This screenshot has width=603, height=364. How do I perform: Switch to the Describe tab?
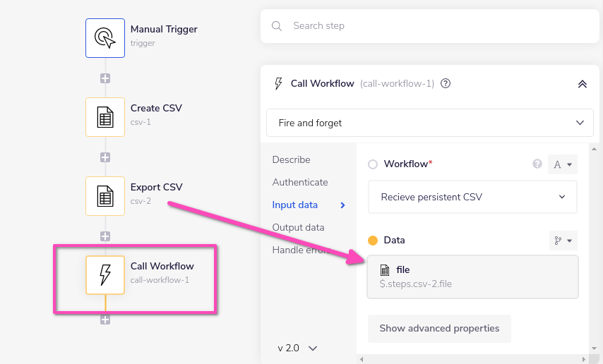pos(291,159)
